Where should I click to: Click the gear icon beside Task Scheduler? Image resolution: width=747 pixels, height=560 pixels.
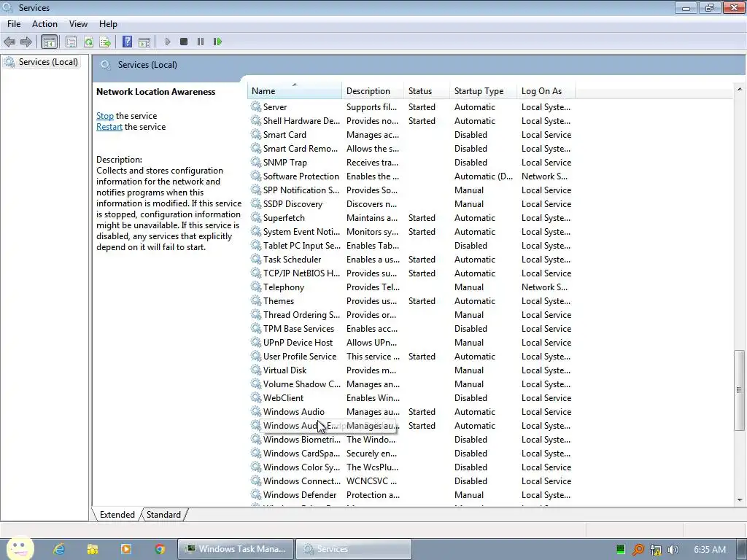[x=256, y=259]
